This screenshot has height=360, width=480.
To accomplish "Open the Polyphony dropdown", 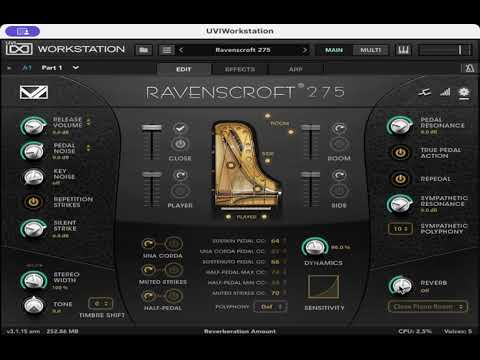I will click(270, 307).
